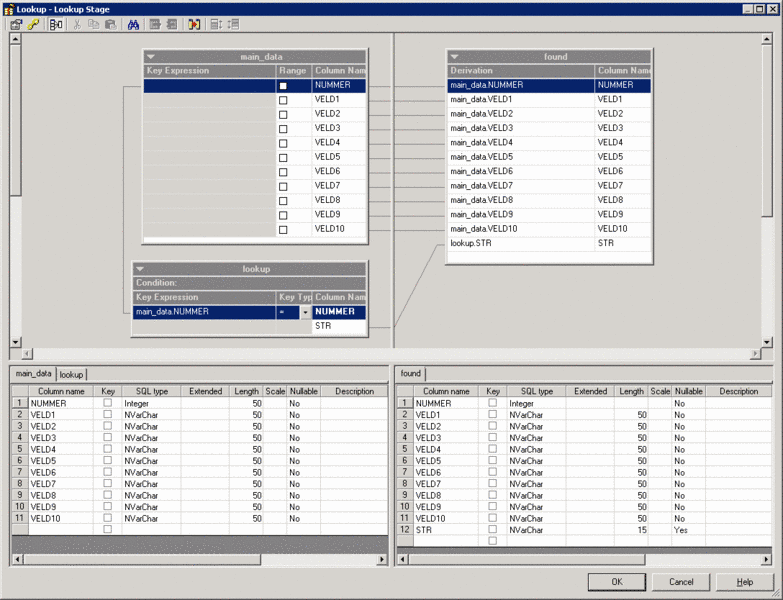783x600 pixels.
Task: Select VELD7 column in main_data panel
Action: click(x=340, y=186)
